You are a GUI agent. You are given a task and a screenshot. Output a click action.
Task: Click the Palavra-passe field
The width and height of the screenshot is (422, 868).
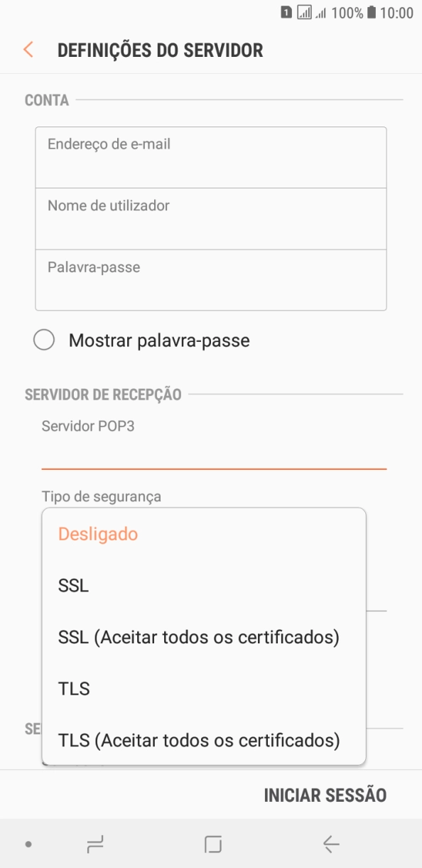point(211,279)
